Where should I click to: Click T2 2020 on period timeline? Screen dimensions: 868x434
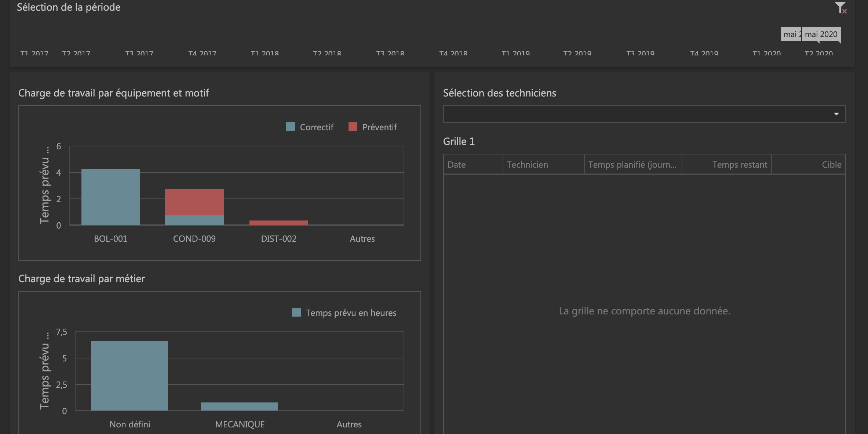pos(819,54)
